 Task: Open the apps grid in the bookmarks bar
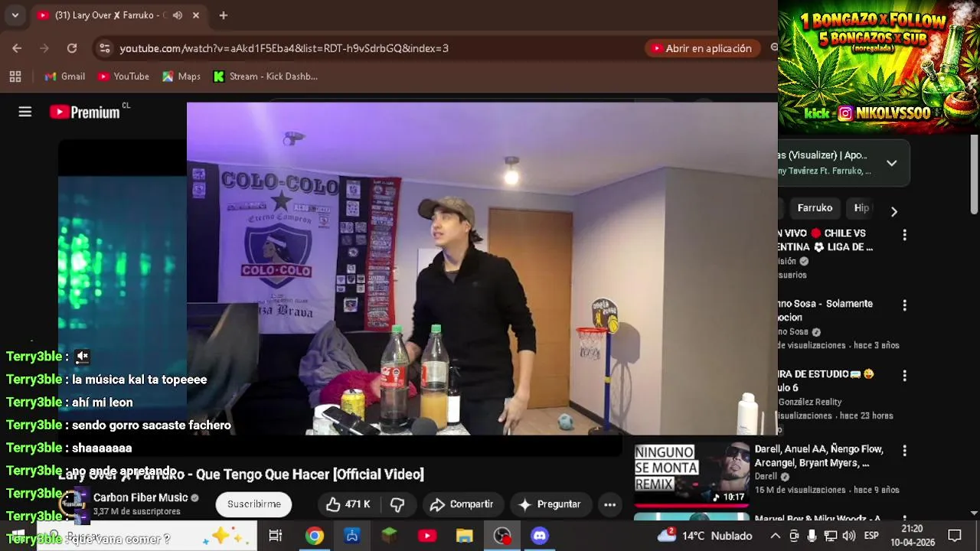coord(15,77)
